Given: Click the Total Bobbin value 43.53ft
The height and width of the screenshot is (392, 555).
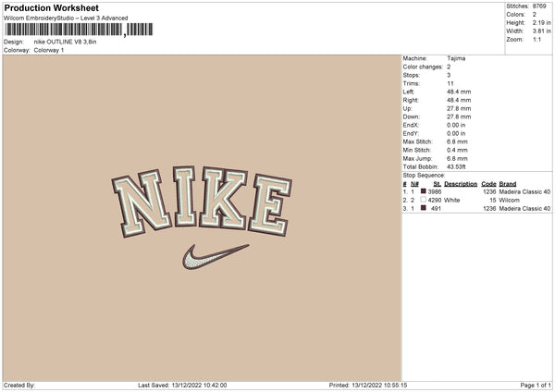Looking at the screenshot, I should (456, 167).
